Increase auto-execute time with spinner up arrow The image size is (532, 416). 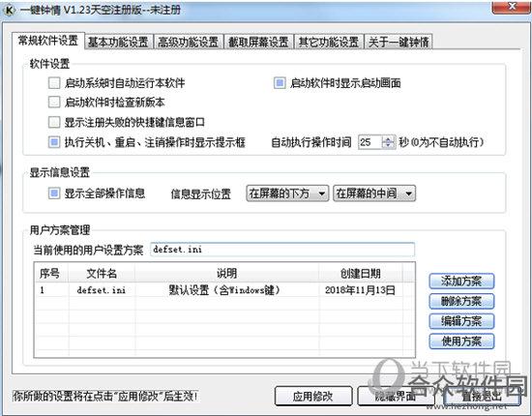389,138
